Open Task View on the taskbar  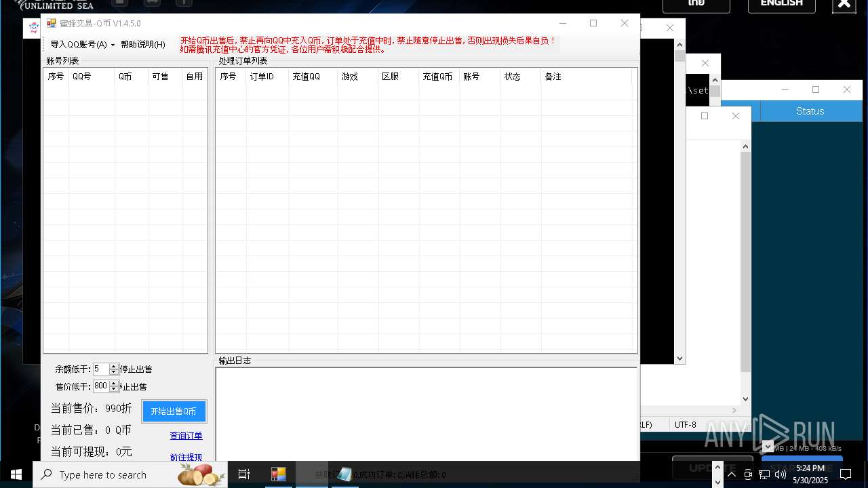(244, 474)
